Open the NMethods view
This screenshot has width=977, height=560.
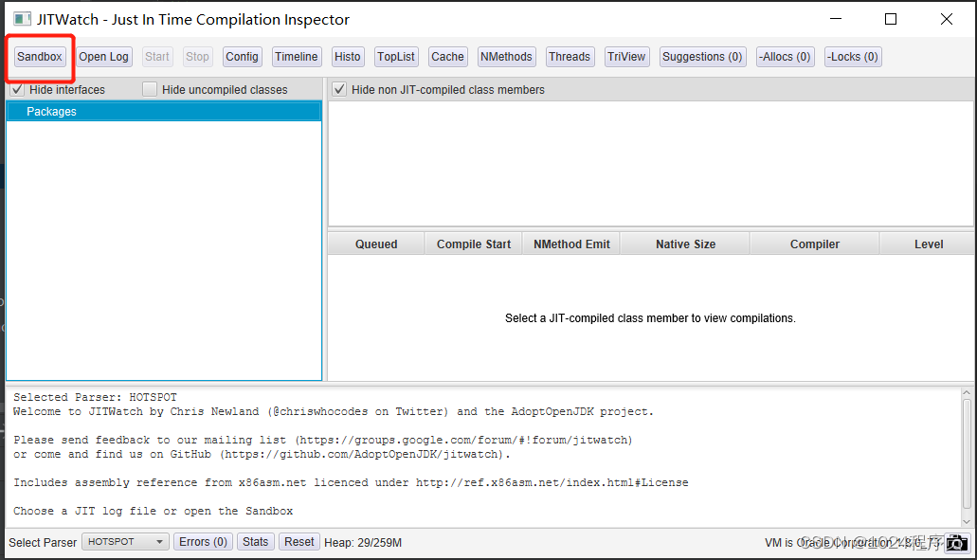point(506,57)
